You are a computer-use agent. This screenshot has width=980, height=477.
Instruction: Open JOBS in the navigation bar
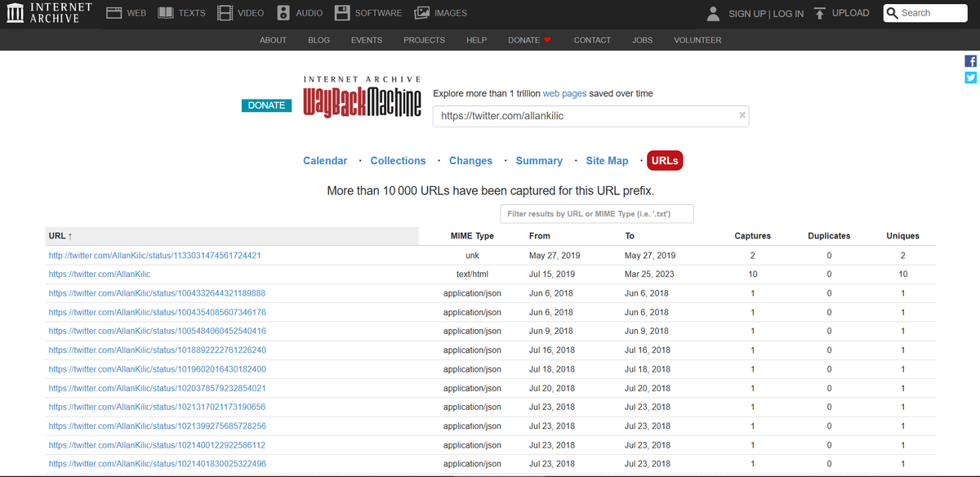642,40
